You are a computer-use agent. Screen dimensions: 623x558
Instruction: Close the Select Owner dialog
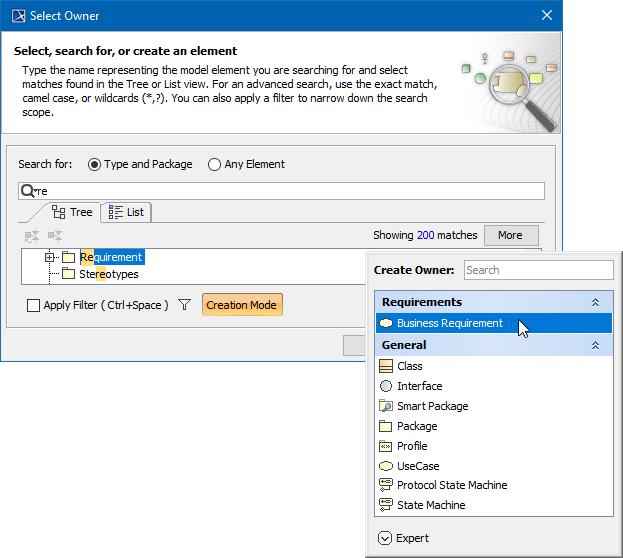pos(547,16)
